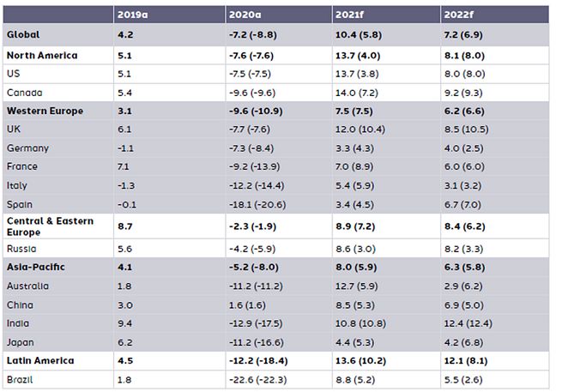Select the Russia row label
562x392 pixels.
pos(21,248)
